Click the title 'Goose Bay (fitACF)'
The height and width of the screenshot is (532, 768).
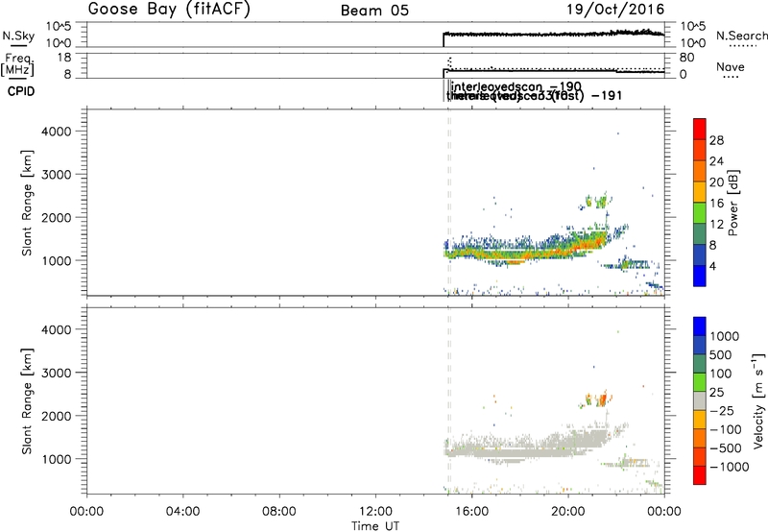point(169,9)
